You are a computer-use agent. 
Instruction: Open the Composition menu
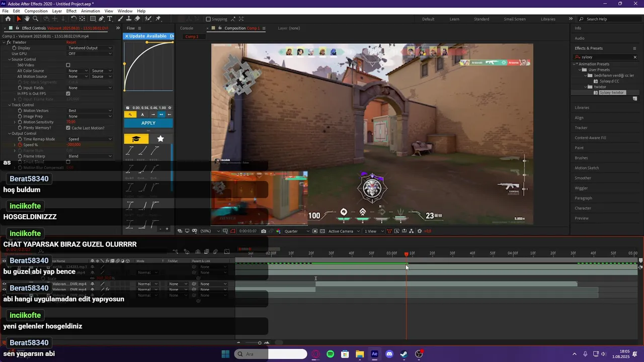[36, 11]
